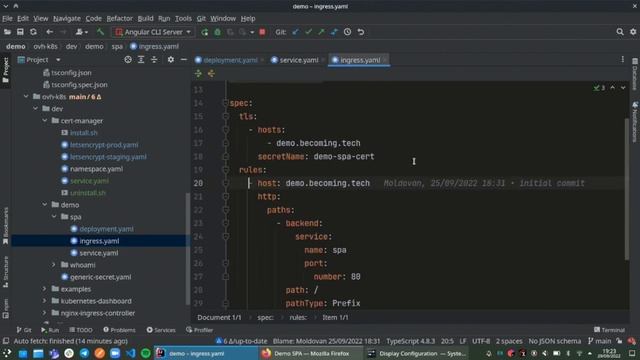Screen dimensions: 640x360
Task: Open Display Configuration window from taskbar
Action: tap(416, 353)
